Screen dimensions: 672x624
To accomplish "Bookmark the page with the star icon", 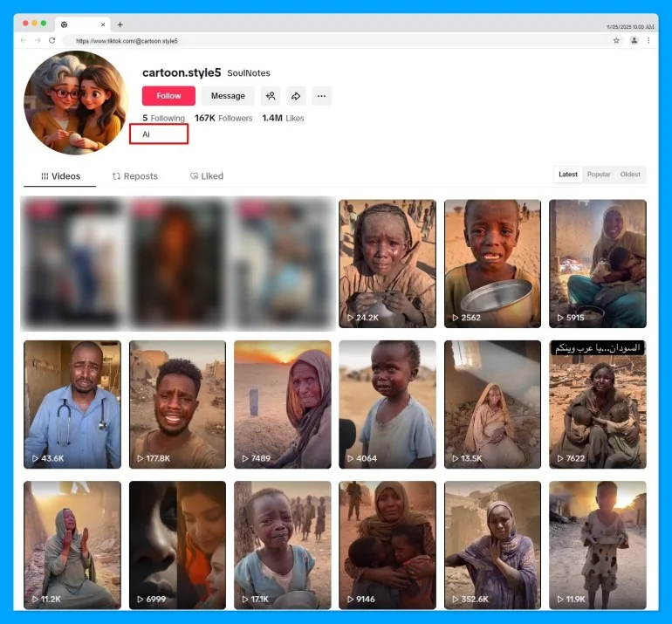I will coord(616,40).
